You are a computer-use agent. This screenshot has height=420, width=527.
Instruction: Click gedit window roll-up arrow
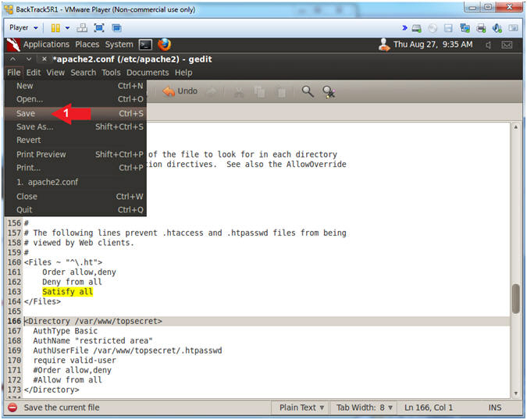point(12,59)
